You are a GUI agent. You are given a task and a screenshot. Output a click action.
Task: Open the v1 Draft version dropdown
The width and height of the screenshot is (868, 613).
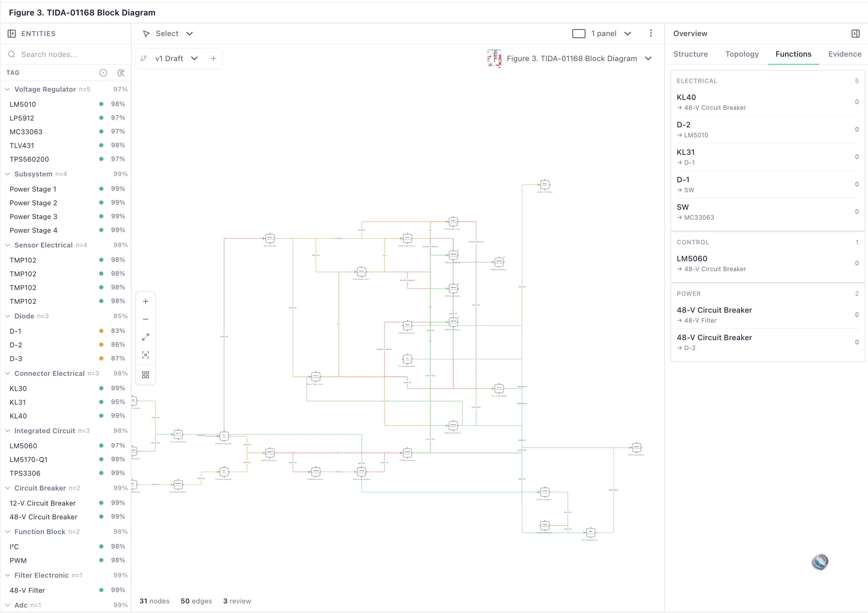(194, 59)
